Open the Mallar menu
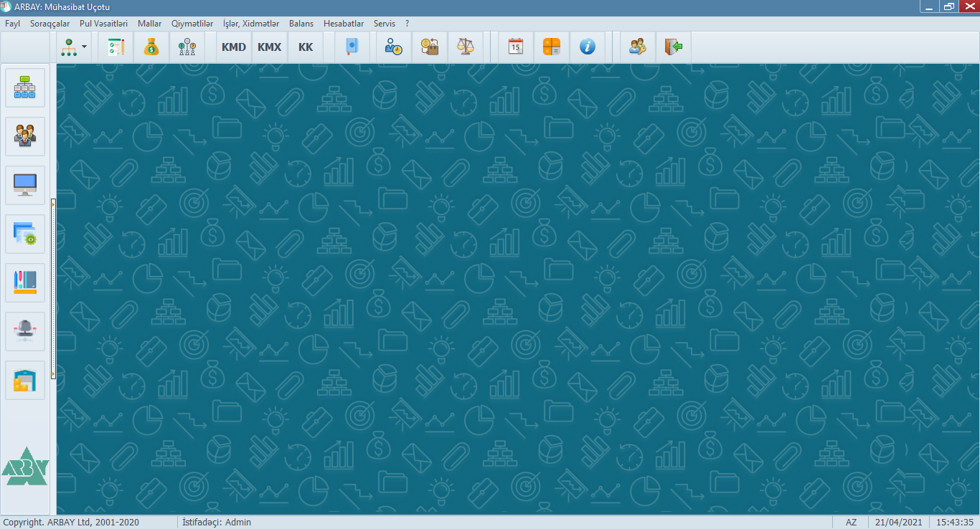This screenshot has width=980, height=529. pos(149,24)
